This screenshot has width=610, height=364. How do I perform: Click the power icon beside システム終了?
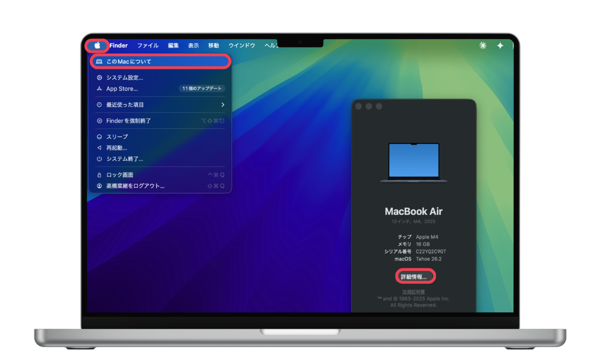click(x=99, y=159)
